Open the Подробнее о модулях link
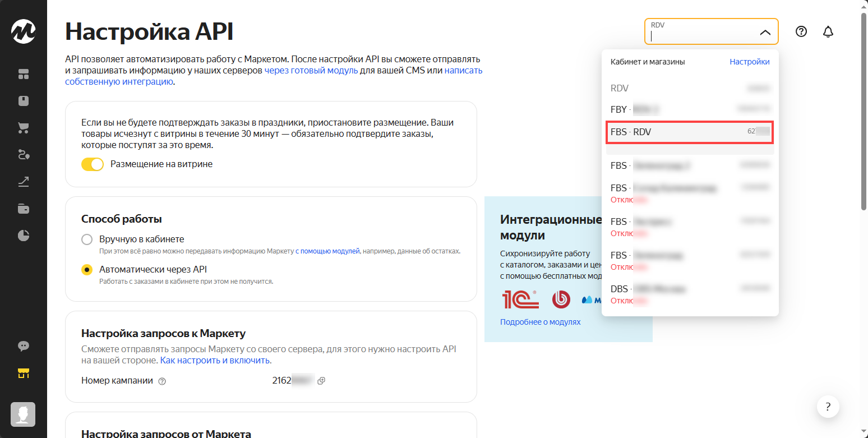The width and height of the screenshot is (868, 438). click(x=541, y=322)
